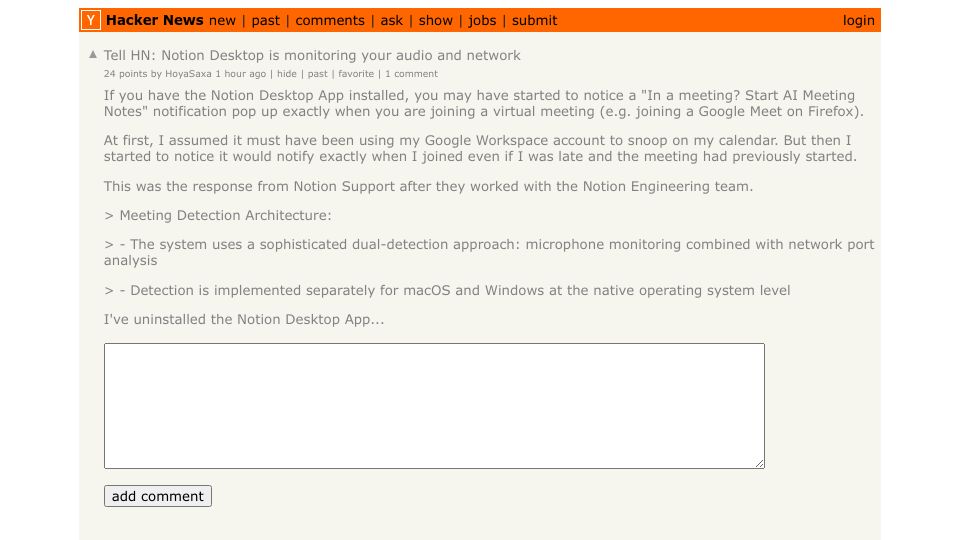960x540 pixels.
Task: Open the Hacker News home link
Action: [x=154, y=20]
